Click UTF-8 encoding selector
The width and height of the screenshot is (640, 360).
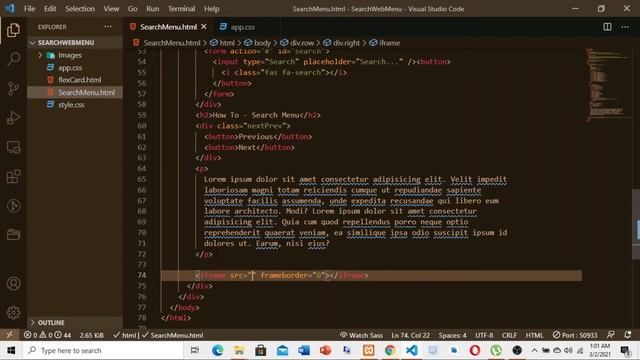tap(484, 335)
